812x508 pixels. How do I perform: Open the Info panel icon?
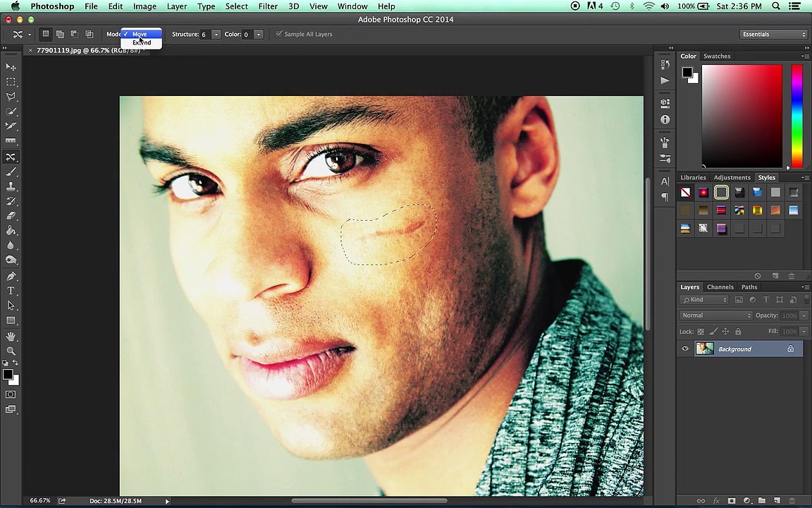[665, 119]
